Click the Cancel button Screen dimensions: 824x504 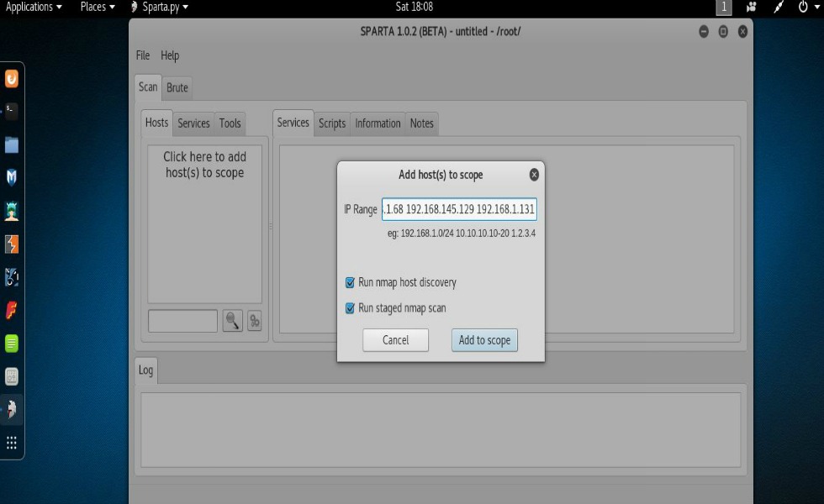[x=395, y=340]
